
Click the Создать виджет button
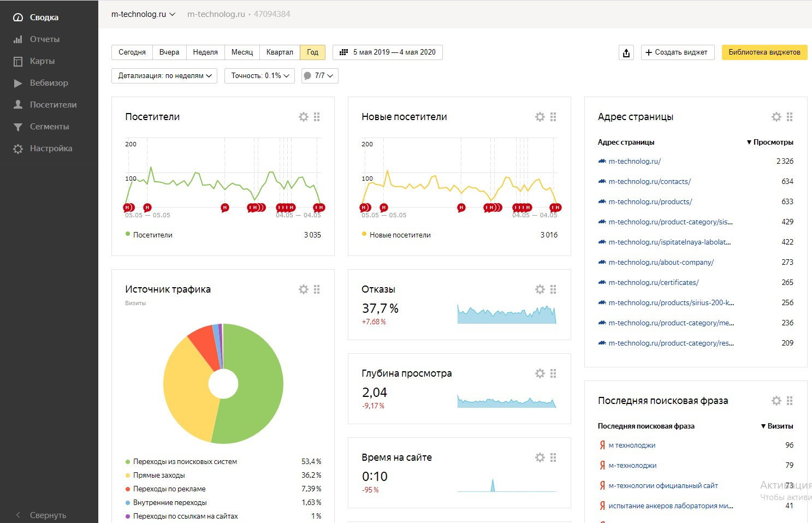coord(678,52)
